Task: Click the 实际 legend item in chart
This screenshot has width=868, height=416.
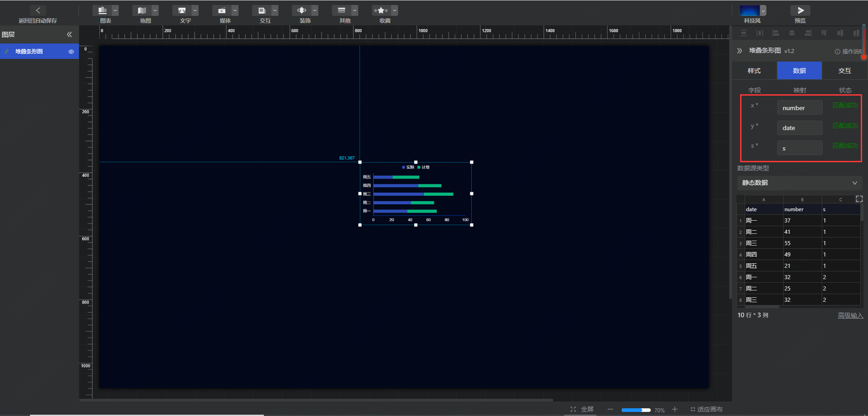Action: point(408,167)
